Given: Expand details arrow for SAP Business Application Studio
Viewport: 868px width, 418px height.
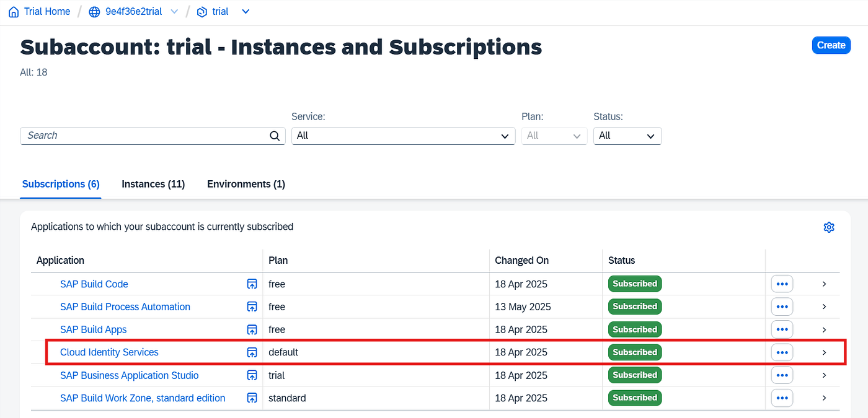Looking at the screenshot, I should (824, 375).
